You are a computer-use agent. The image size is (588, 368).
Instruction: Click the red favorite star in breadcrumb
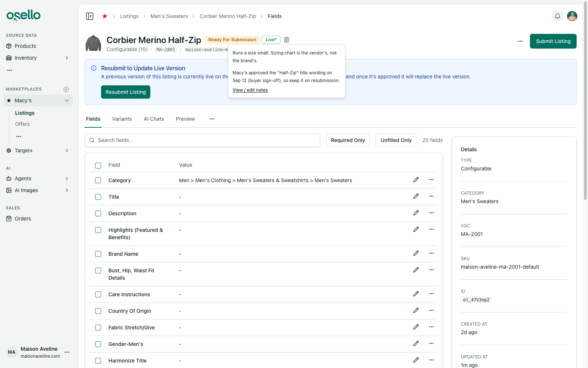click(x=105, y=16)
